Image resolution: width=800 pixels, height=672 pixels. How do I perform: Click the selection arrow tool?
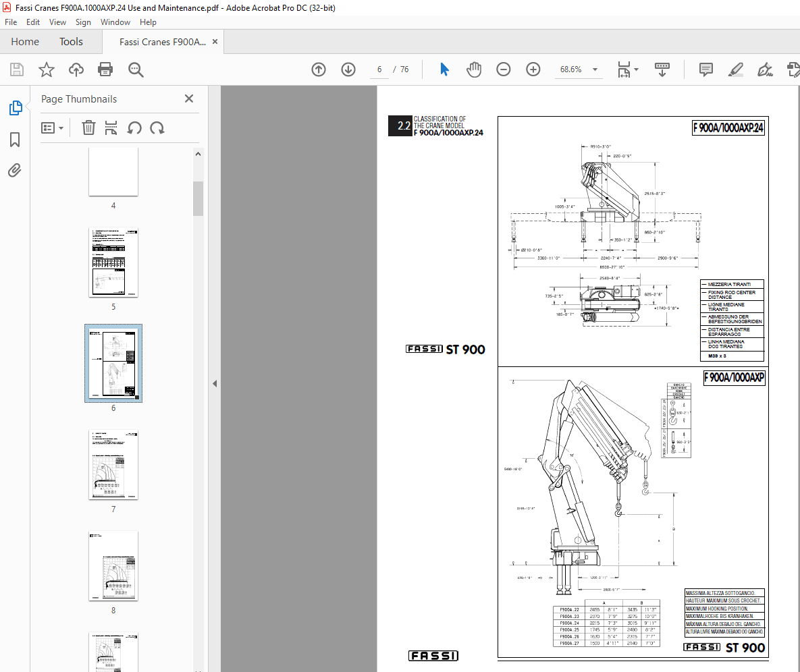(x=444, y=69)
